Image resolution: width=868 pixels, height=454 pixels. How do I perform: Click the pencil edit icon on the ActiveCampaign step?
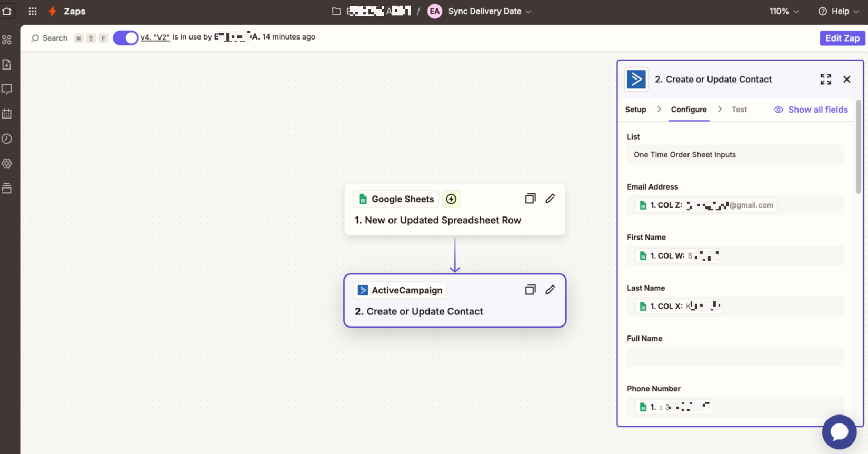550,290
